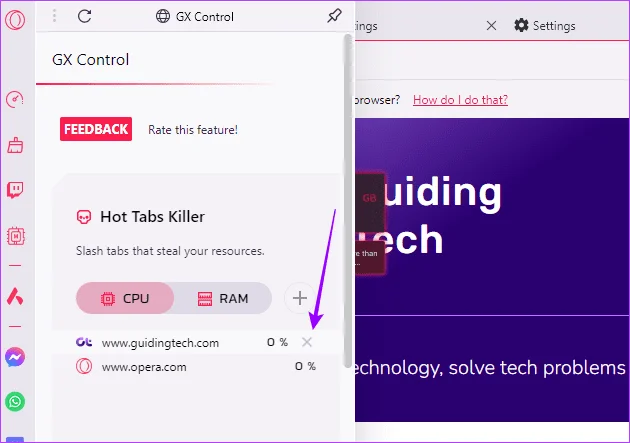Reload the GX Control panel
Image resolution: width=630 pixels, height=443 pixels.
coord(84,16)
